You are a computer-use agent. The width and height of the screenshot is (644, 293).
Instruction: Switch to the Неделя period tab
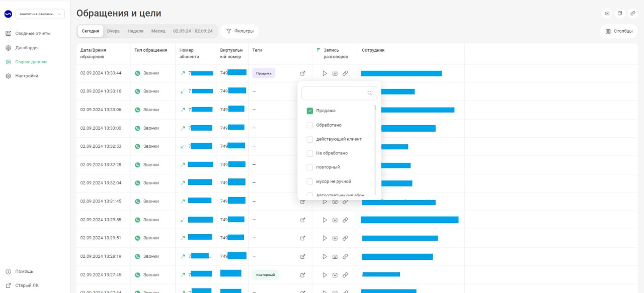point(135,31)
